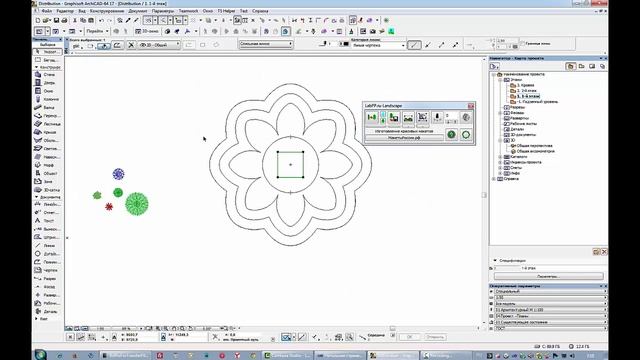Select the Object (Объект) tool
Image resolution: width=640 pixels, height=360 pixels.
click(x=47, y=173)
